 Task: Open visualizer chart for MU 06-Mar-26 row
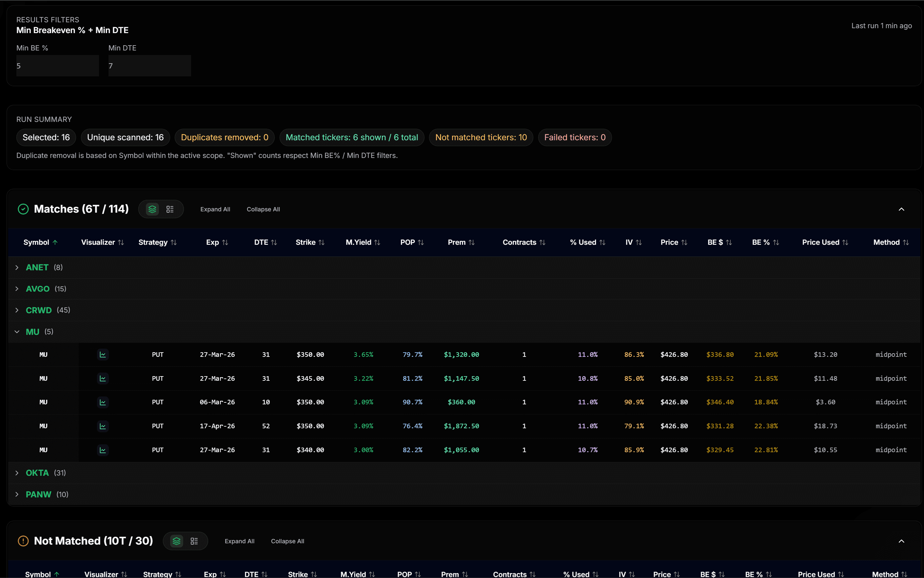click(x=103, y=402)
